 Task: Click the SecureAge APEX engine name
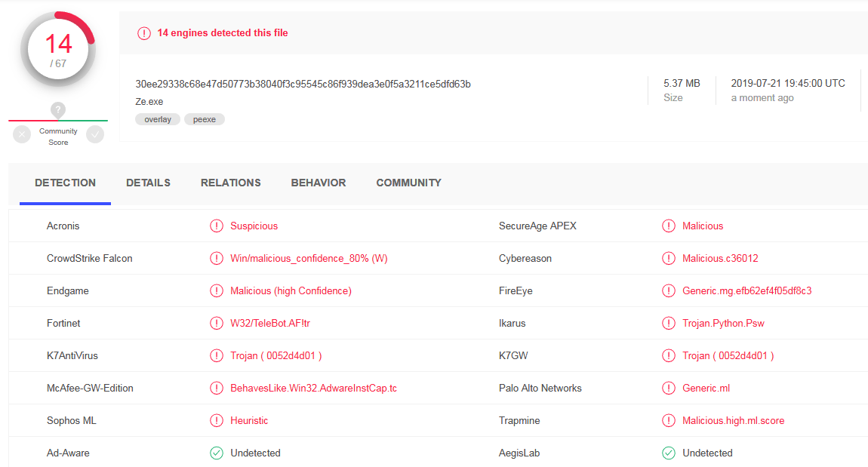click(x=537, y=226)
